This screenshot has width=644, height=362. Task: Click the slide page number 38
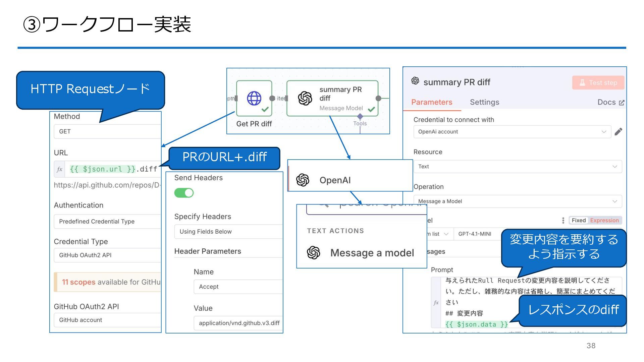click(x=591, y=346)
